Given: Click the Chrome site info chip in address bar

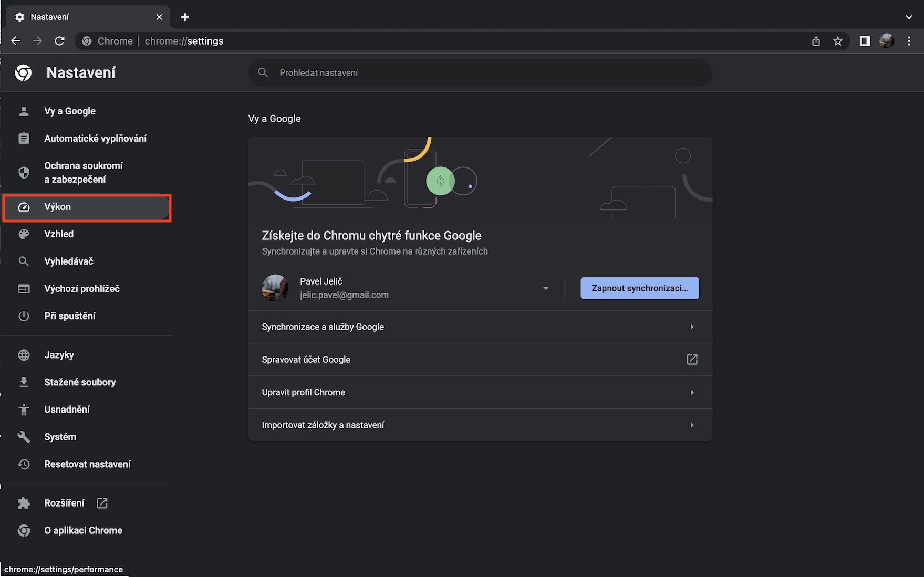Looking at the screenshot, I should [x=108, y=41].
